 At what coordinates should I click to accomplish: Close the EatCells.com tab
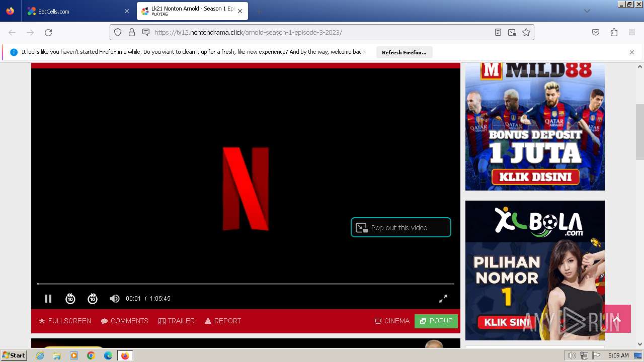(x=126, y=11)
